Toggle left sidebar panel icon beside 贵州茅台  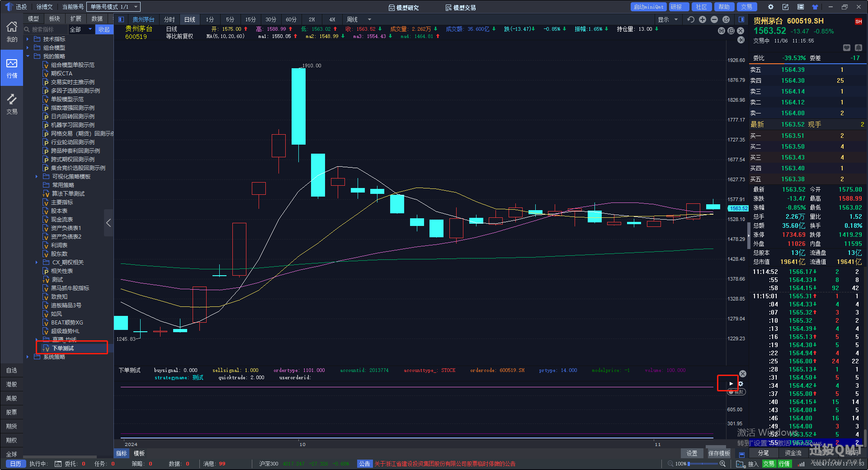[x=121, y=19]
